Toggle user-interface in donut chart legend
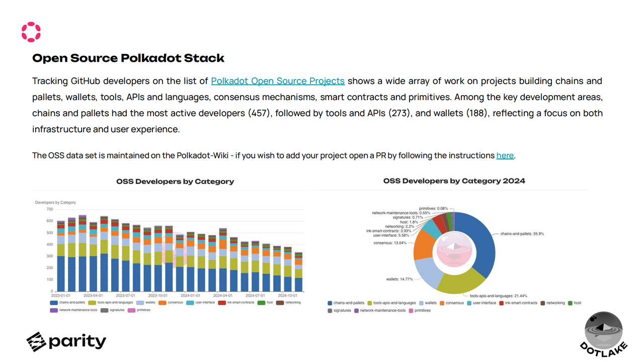 pyautogui.click(x=481, y=303)
